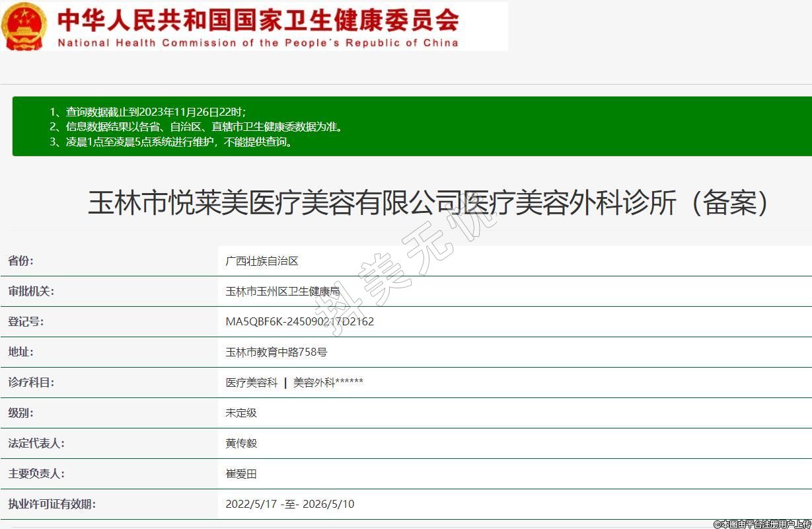Select the registration number MA5QBF6K-245090217D2162
Image resolution: width=812 pixels, height=529 pixels.
(299, 321)
